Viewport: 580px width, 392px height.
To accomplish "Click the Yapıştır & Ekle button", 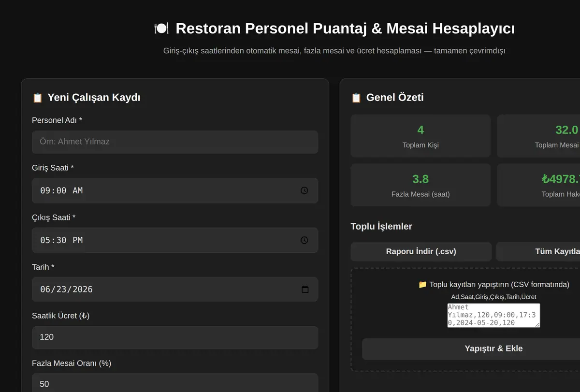I will point(471,349).
